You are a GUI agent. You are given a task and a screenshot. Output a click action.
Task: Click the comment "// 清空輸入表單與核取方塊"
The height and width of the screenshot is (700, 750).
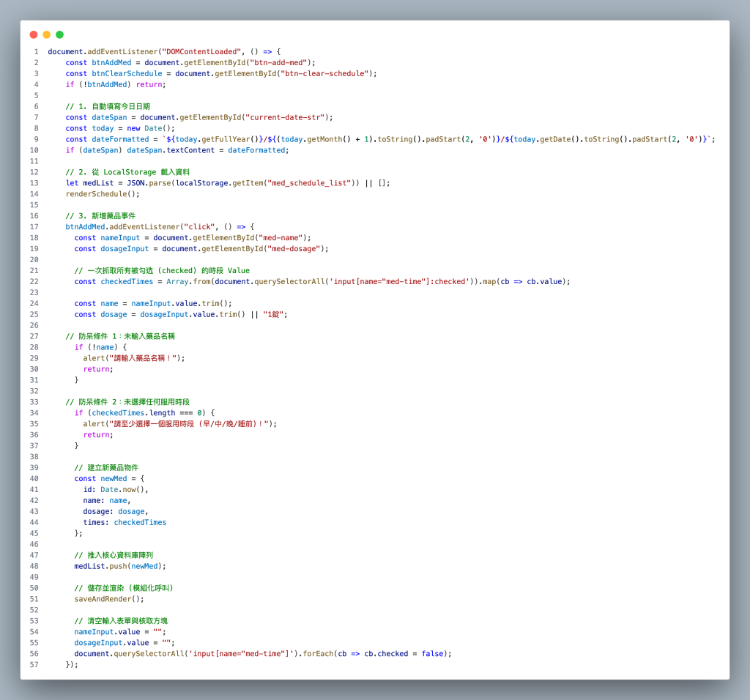pos(121,621)
